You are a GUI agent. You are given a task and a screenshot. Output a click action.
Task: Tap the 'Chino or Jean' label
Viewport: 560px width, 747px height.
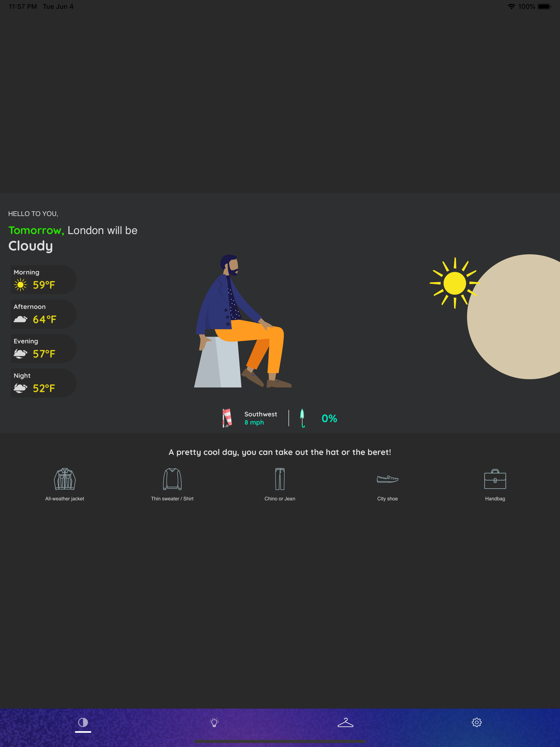click(280, 499)
